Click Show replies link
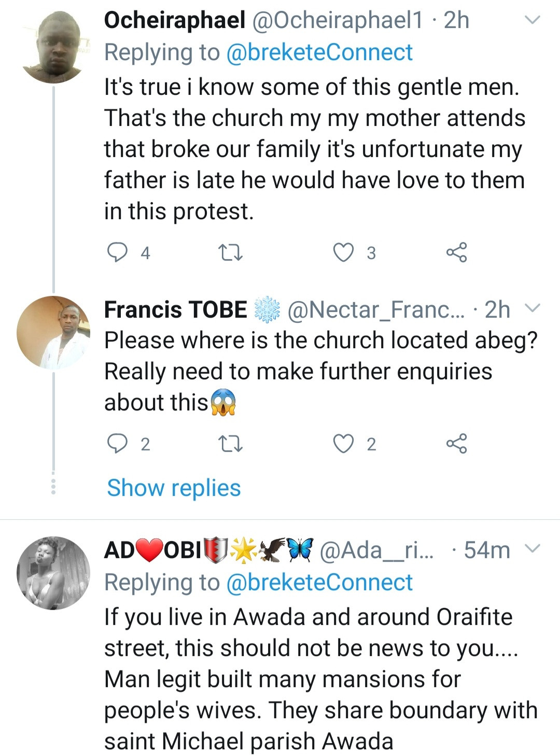Viewport: 560px width, 756px height. [x=174, y=488]
